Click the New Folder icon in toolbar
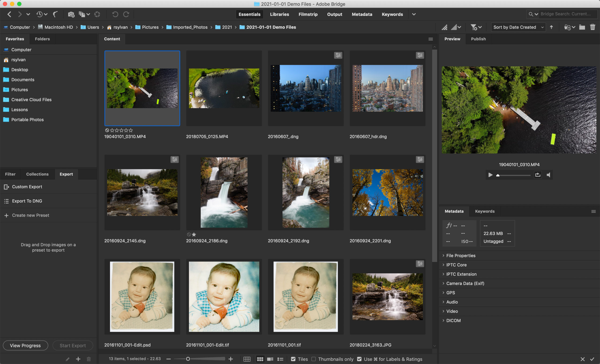600x364 pixels. tap(581, 27)
